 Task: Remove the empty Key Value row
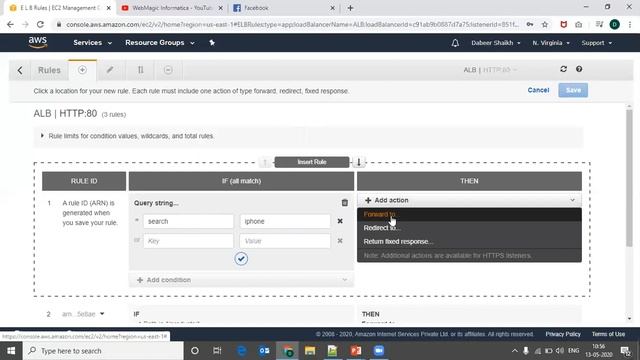(340, 241)
